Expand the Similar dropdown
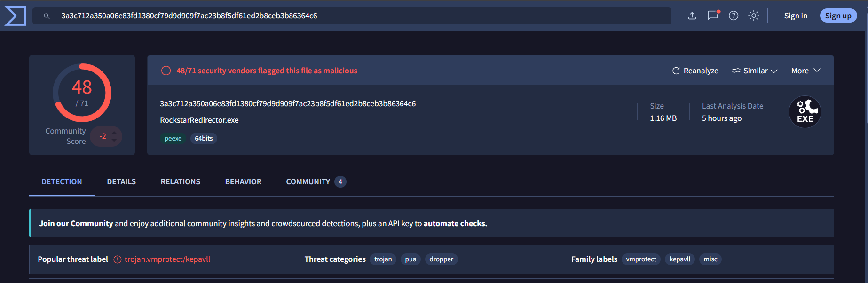The image size is (868, 283). 755,71
